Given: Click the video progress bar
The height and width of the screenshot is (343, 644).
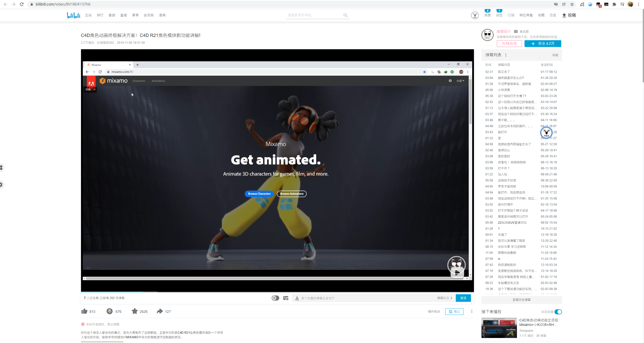Looking at the screenshot, I should [x=277, y=292].
